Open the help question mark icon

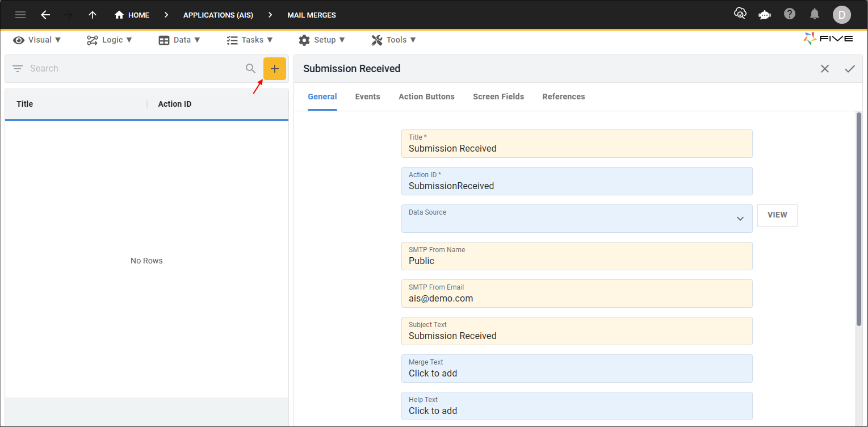tap(789, 14)
